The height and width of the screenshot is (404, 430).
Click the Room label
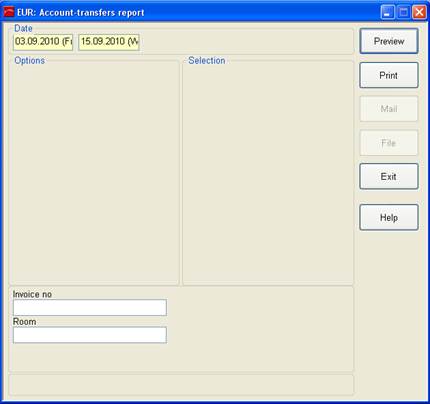point(24,322)
